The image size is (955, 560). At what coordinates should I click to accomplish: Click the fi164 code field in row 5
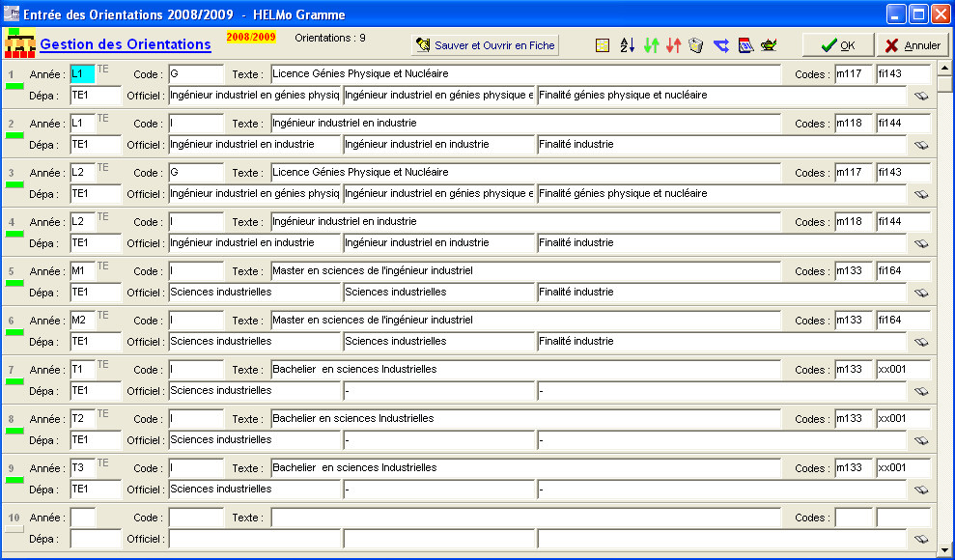[903, 271]
